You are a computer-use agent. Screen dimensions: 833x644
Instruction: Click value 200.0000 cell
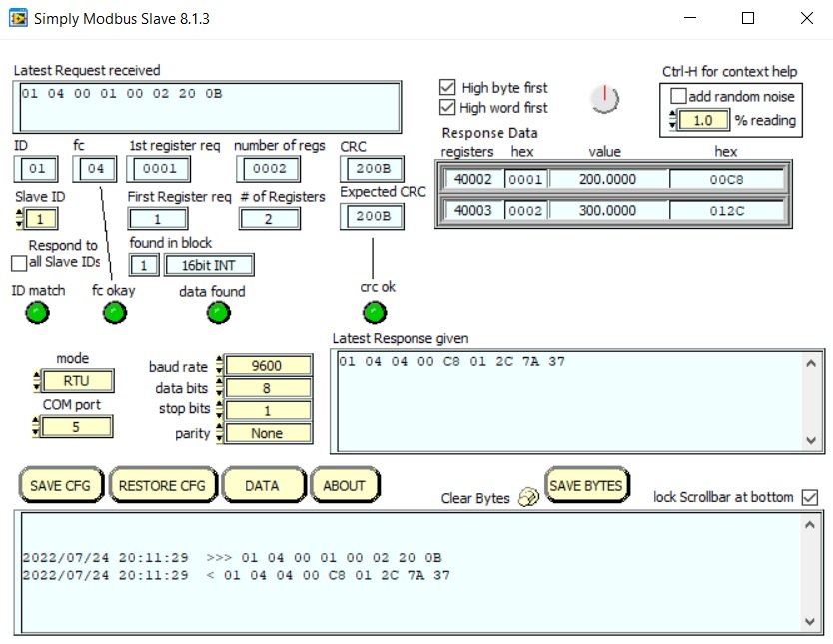tap(608, 179)
